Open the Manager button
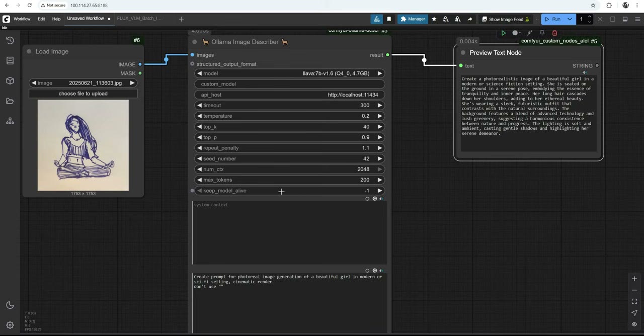644x336 pixels. pos(413,19)
